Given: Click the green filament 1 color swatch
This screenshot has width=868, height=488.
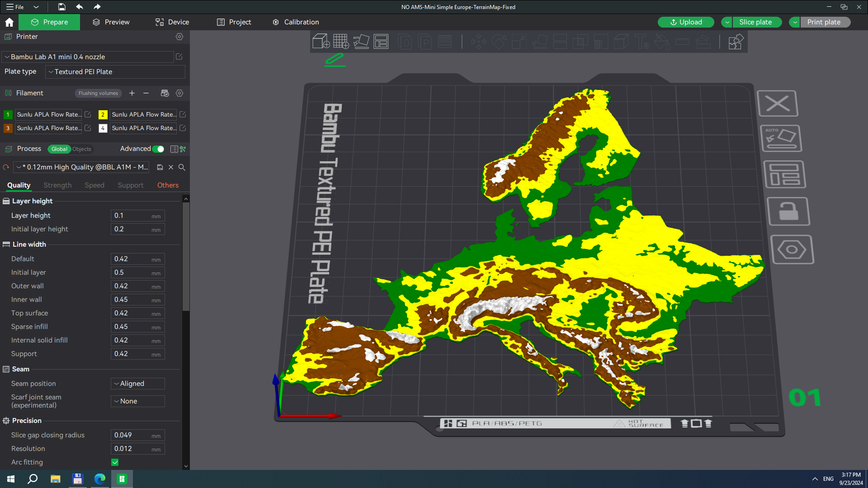Looking at the screenshot, I should tap(8, 115).
